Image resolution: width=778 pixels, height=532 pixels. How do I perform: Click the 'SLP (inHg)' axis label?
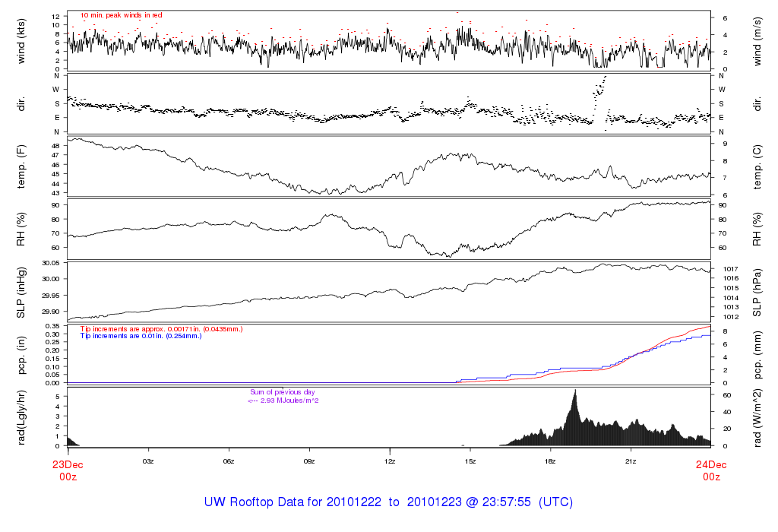pyautogui.click(x=22, y=291)
